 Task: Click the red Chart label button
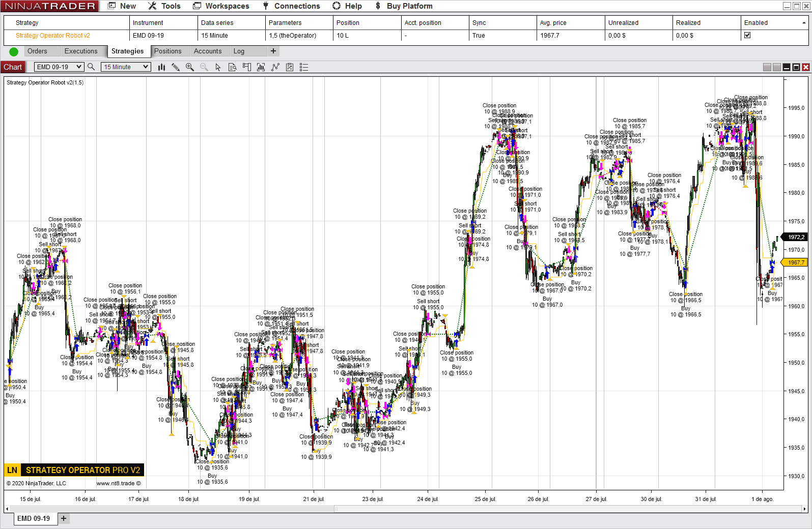(x=13, y=67)
